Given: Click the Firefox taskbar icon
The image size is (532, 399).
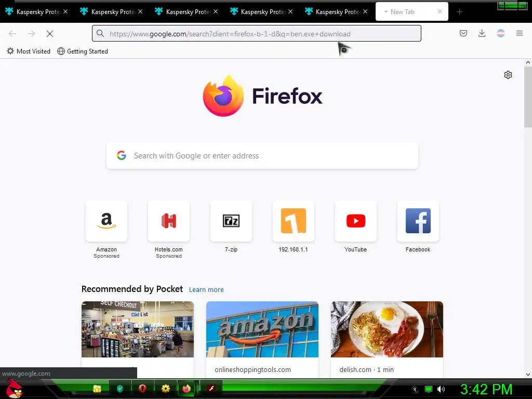Looking at the screenshot, I should [x=187, y=389].
